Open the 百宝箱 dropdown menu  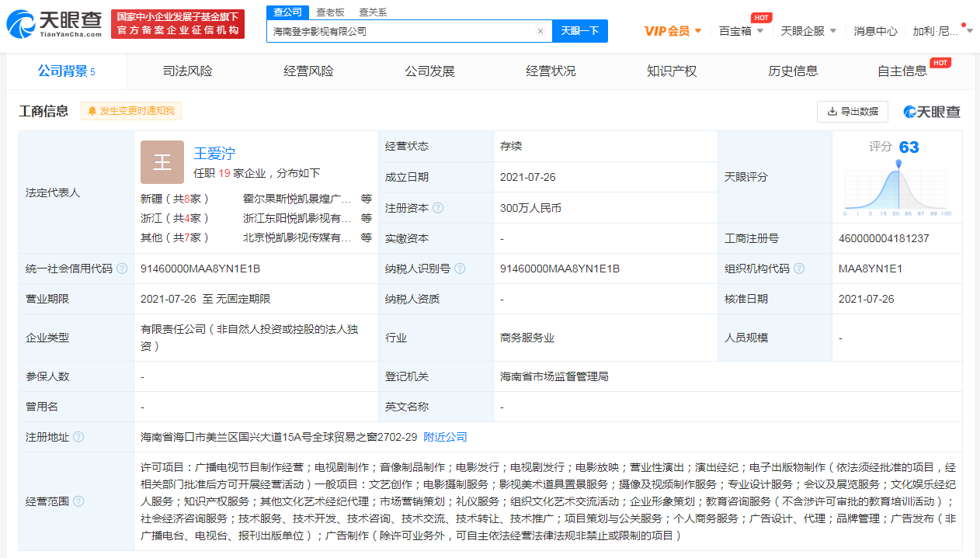point(741,31)
